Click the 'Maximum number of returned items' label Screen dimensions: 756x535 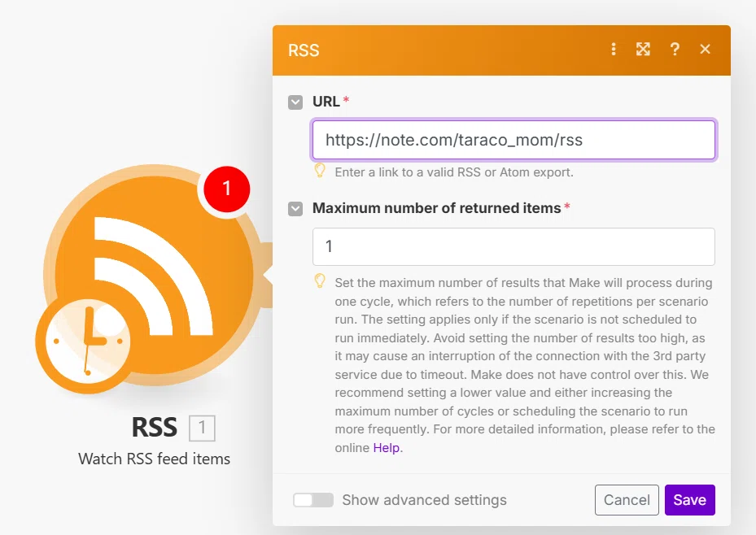[437, 208]
